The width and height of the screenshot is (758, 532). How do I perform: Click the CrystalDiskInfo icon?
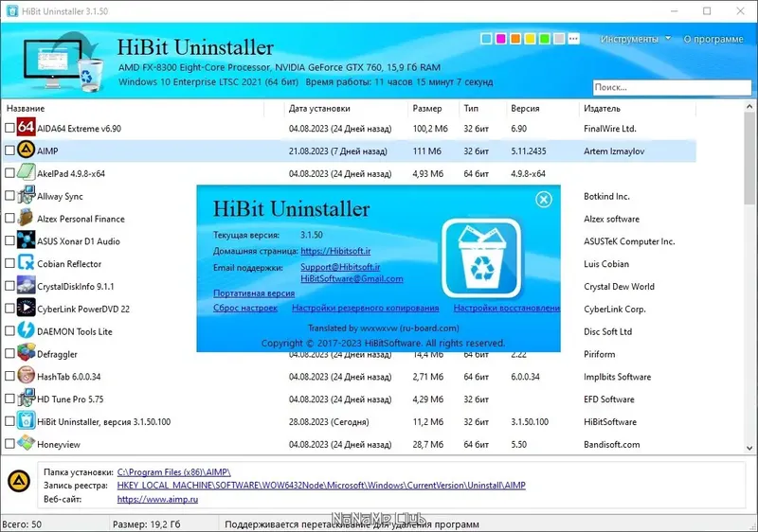pyautogui.click(x=26, y=286)
